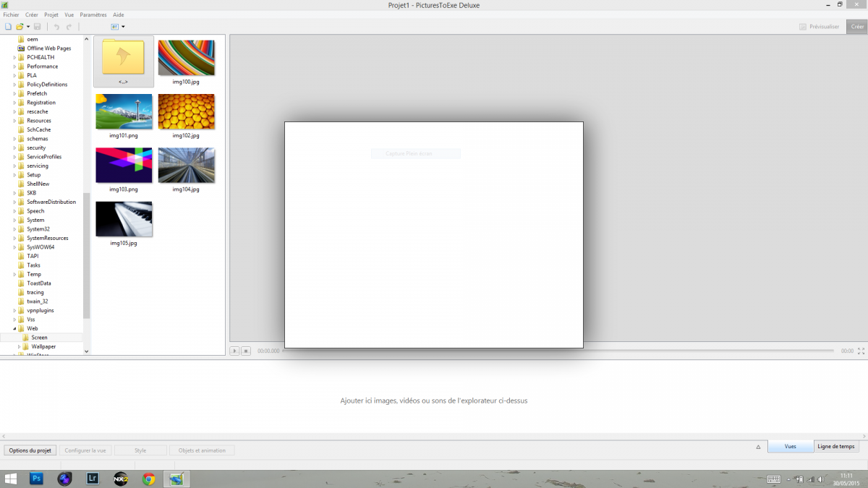This screenshot has height=488, width=868.
Task: Open Google Chrome from the taskbar
Action: pos(148,479)
